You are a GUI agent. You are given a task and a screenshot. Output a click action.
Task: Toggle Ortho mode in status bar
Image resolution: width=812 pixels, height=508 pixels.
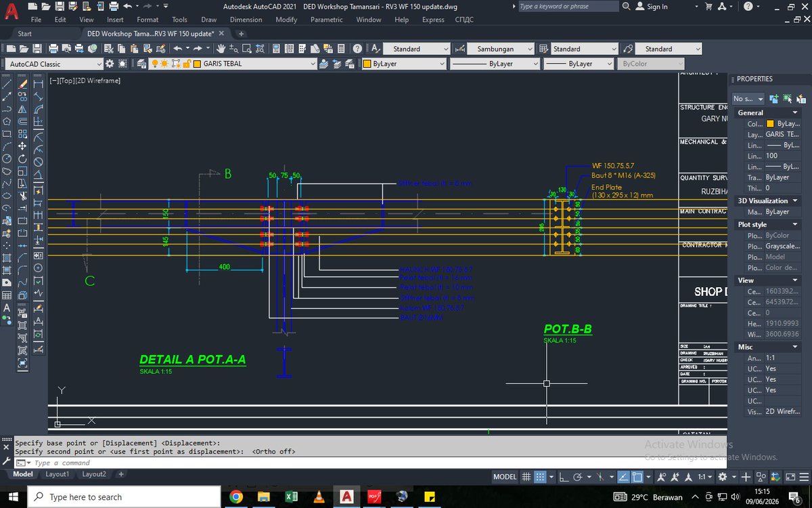564,477
